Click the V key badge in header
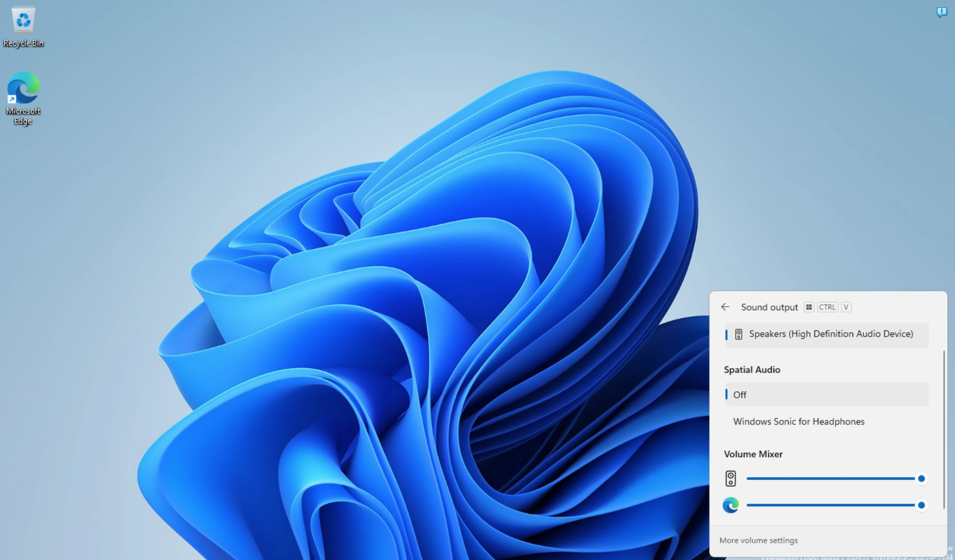This screenshot has width=955, height=560. click(x=846, y=307)
